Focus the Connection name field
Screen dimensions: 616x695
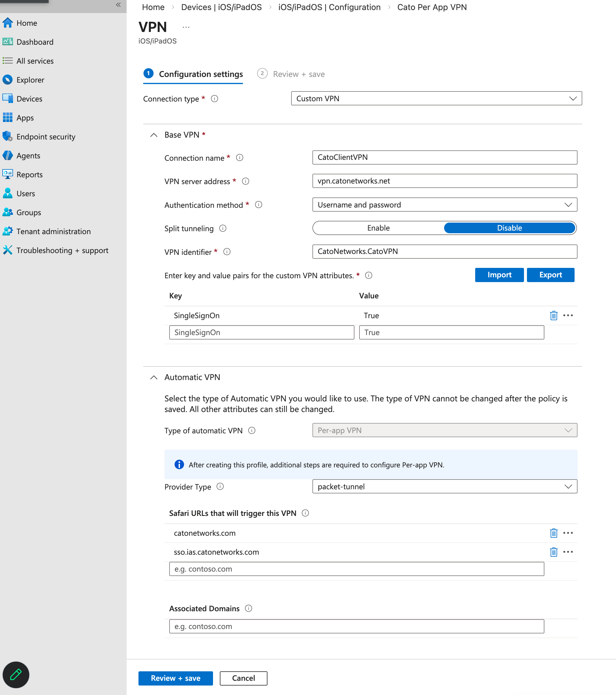[445, 157]
